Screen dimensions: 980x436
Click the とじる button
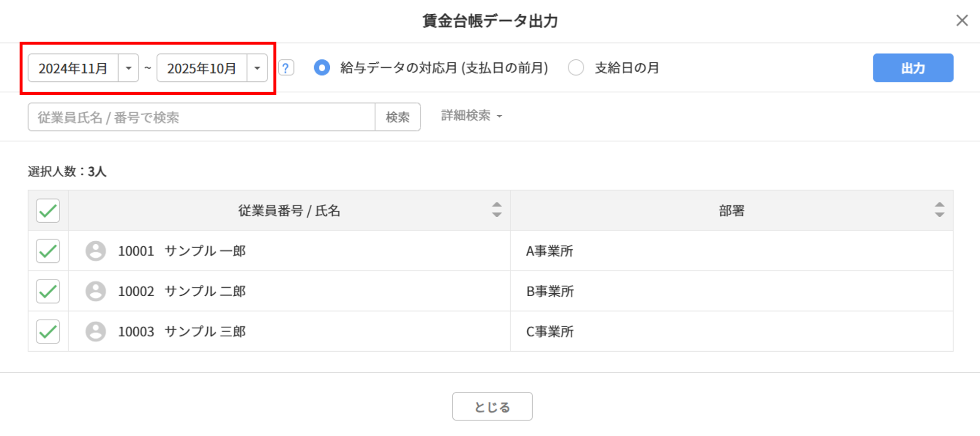click(492, 407)
